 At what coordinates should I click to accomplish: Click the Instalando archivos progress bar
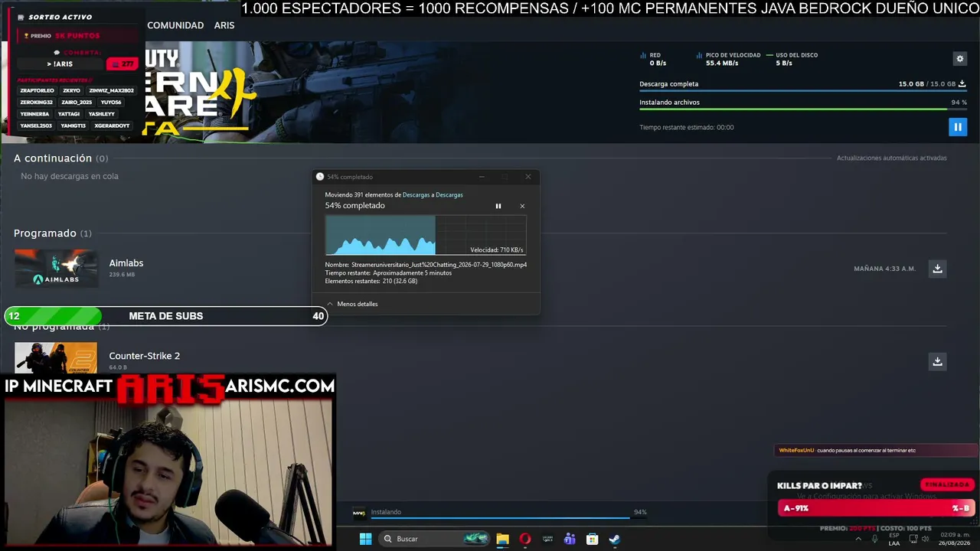coord(803,109)
